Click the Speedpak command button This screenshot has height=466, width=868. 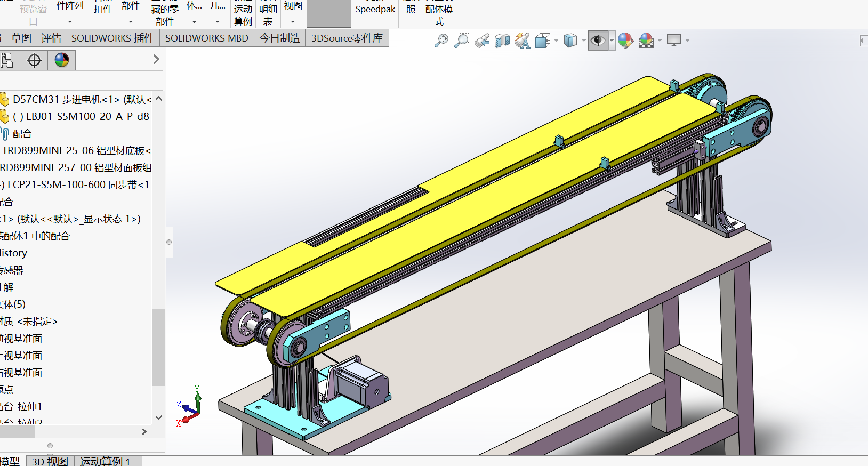coord(375,10)
